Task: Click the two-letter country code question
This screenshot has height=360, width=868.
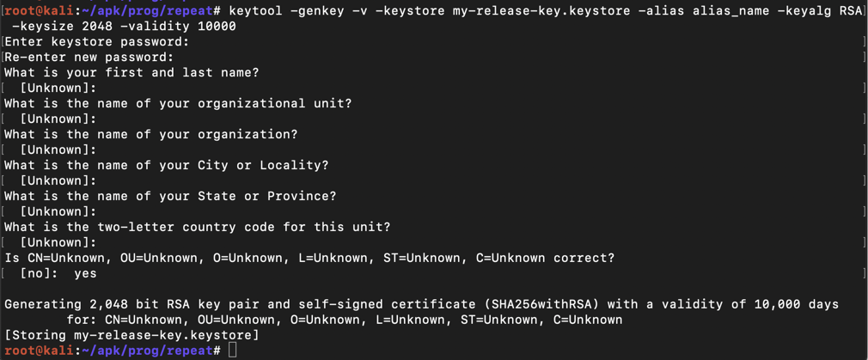Action: pos(198,227)
